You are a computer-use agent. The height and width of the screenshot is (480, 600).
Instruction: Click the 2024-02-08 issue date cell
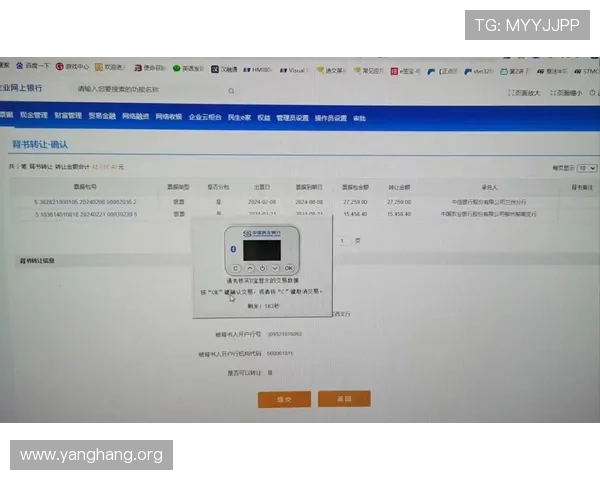tap(262, 202)
